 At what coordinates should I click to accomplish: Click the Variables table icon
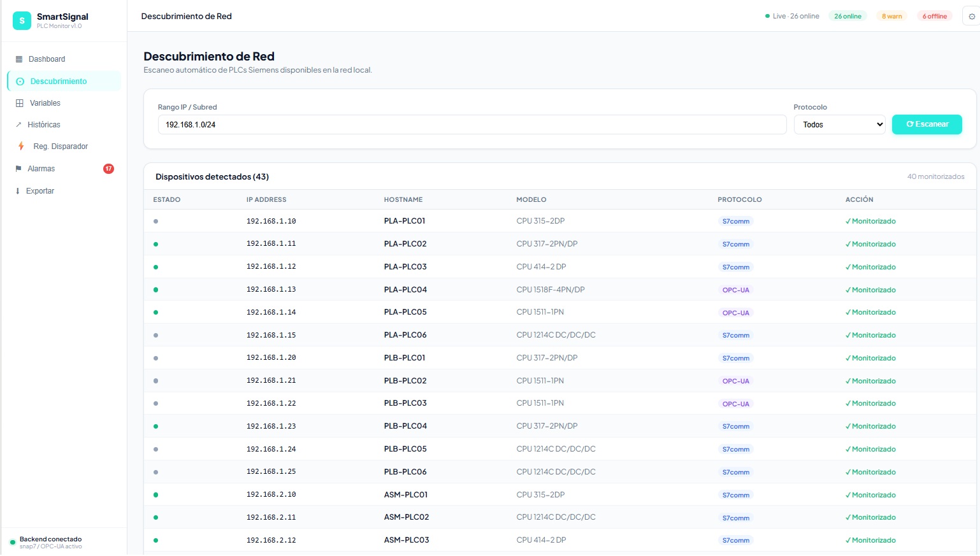pyautogui.click(x=20, y=103)
